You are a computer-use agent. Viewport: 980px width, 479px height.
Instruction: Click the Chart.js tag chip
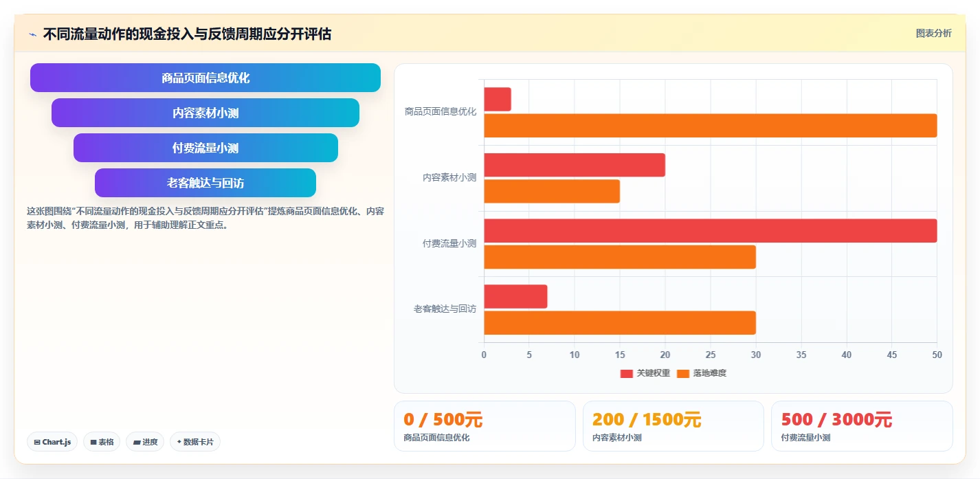[x=52, y=442]
